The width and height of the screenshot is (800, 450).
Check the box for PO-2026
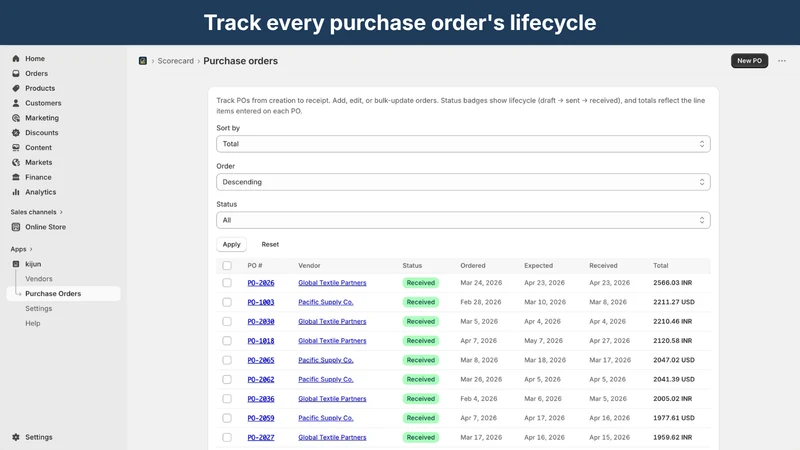227,283
